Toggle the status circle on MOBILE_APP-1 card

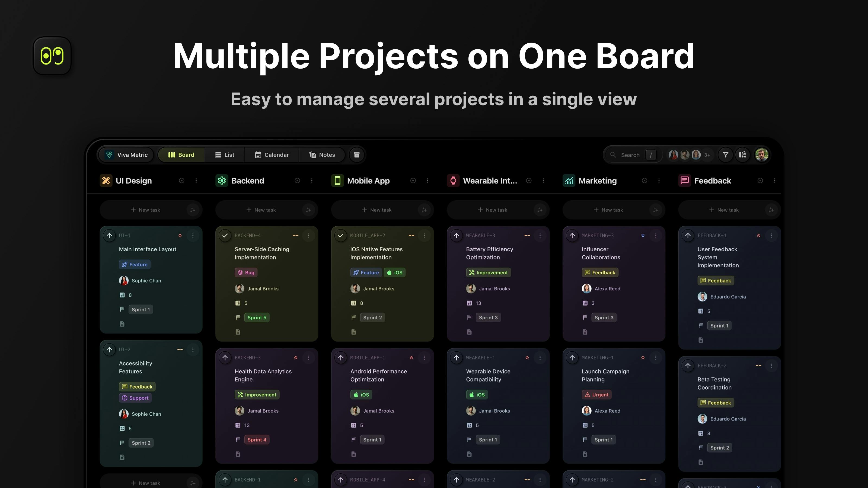pos(341,358)
